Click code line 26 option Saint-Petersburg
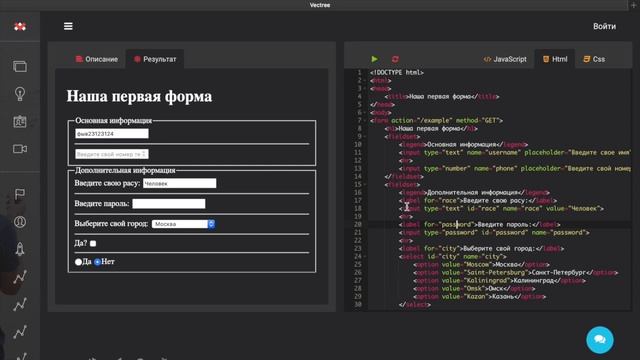This screenshot has width=640, height=360. coord(516,273)
